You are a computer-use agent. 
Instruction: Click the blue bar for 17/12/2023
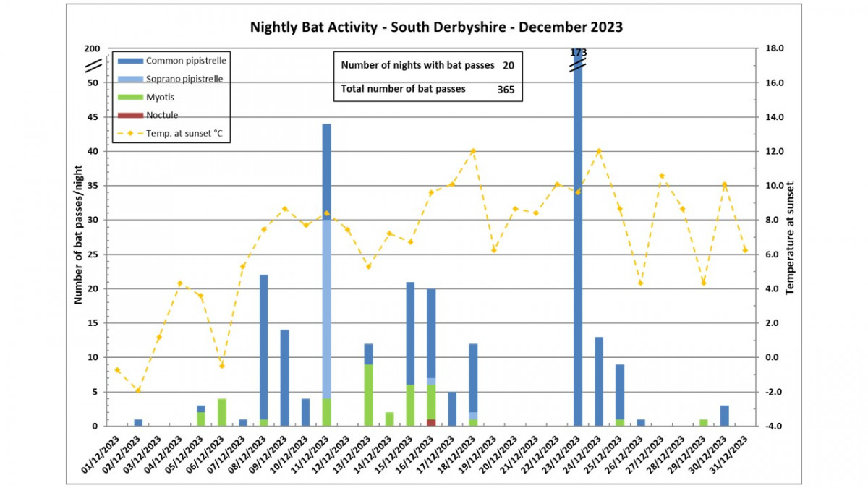(452, 408)
